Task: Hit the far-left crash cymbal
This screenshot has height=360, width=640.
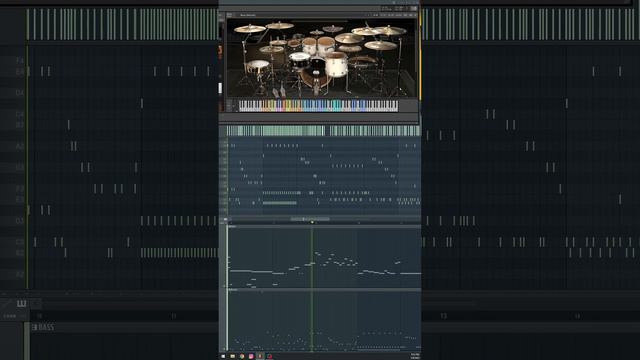Action: (249, 29)
